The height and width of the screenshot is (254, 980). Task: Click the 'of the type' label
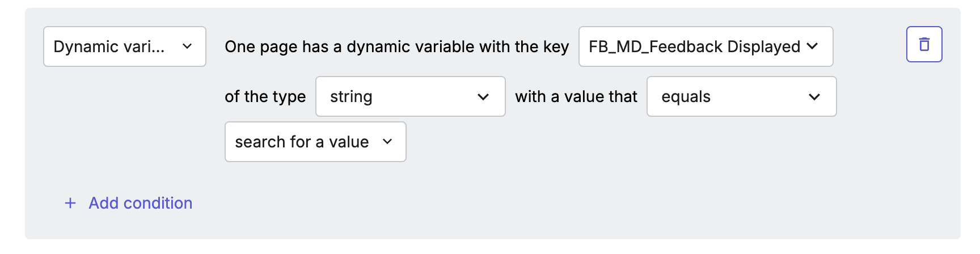(x=265, y=97)
